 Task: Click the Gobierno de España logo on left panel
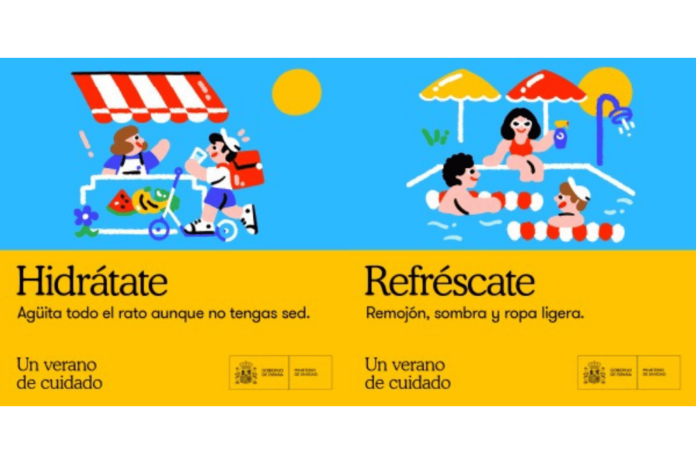[259, 373]
